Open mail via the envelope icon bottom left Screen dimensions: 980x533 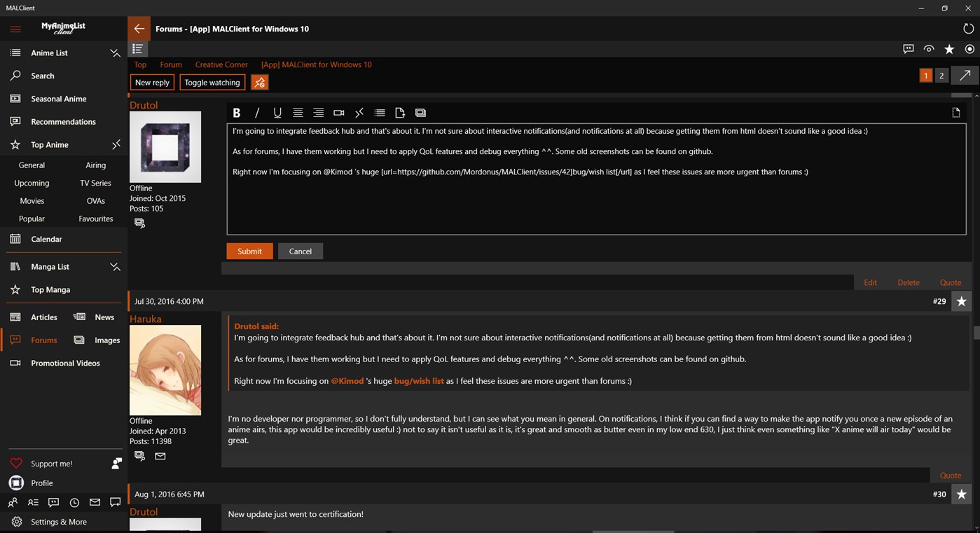pyautogui.click(x=95, y=502)
